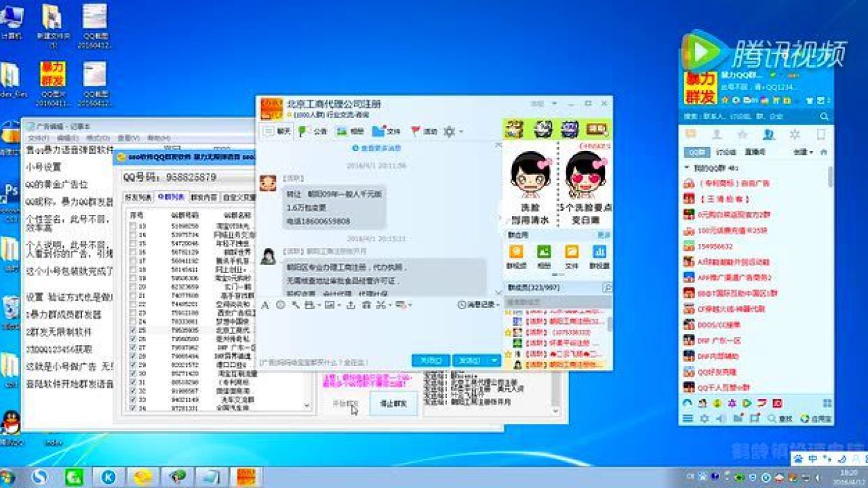Switch to 讨论组 sub-tab in QQ panel
Viewport: 868px width, 488px height.
pos(726,152)
